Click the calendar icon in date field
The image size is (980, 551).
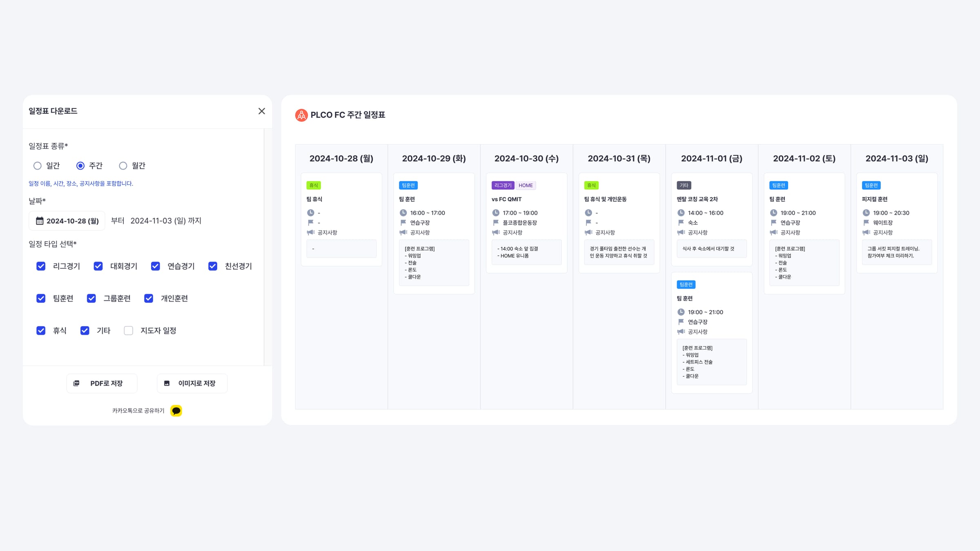pos(40,221)
